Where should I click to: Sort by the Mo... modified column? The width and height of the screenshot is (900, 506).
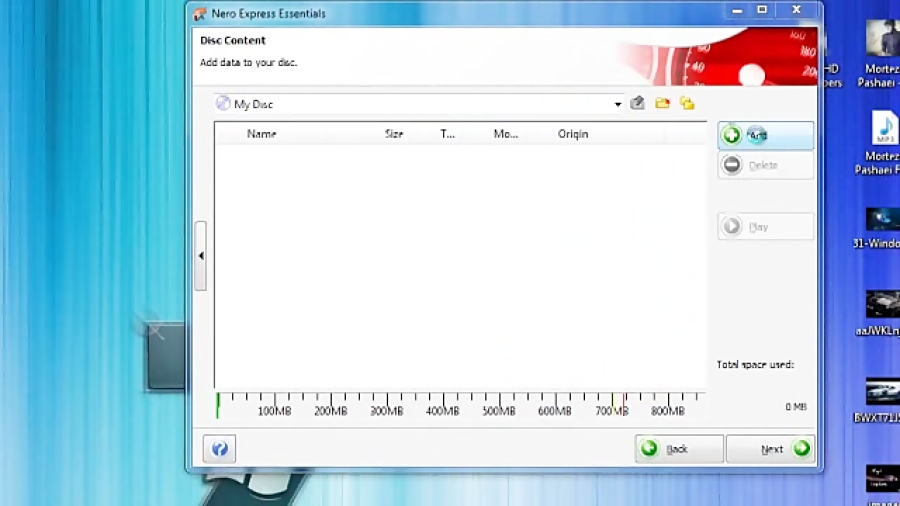coord(506,134)
